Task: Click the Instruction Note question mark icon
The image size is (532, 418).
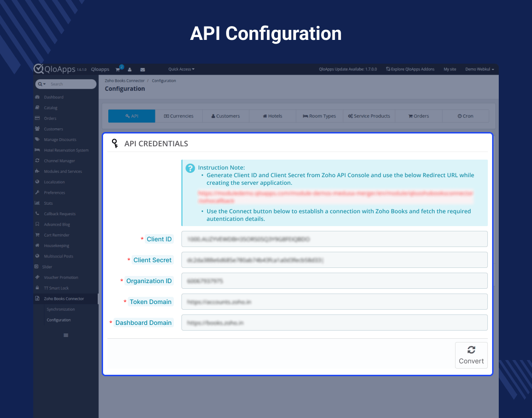Action: click(190, 168)
